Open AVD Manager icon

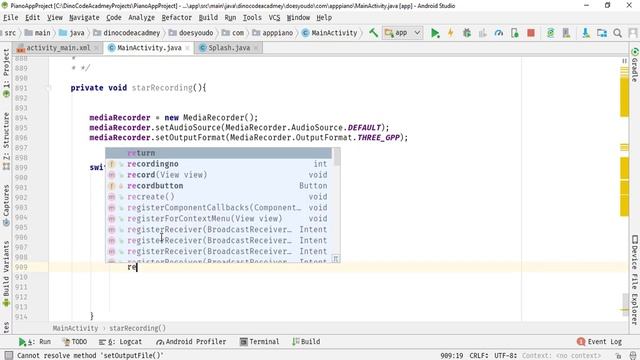tap(566, 33)
